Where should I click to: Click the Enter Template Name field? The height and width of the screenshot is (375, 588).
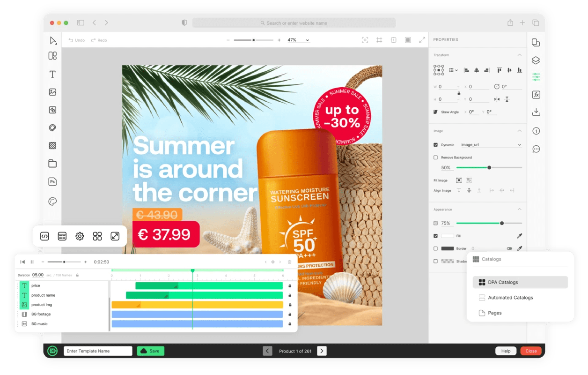[x=98, y=351]
